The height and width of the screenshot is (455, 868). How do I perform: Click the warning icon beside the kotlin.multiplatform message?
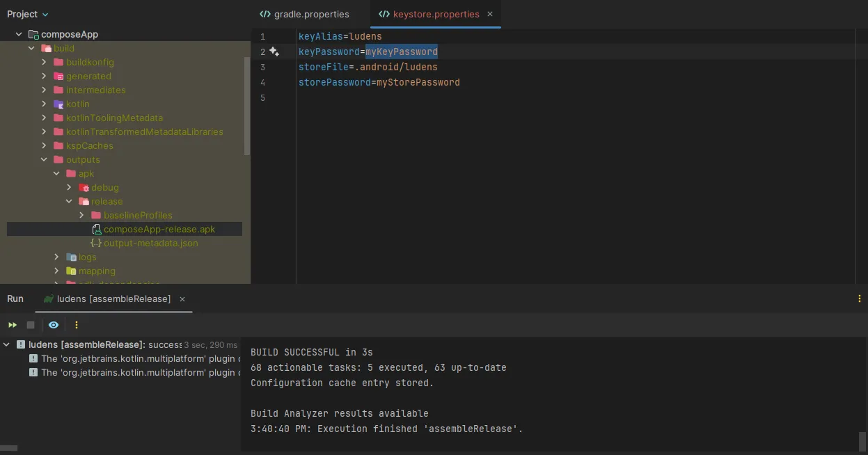click(33, 358)
